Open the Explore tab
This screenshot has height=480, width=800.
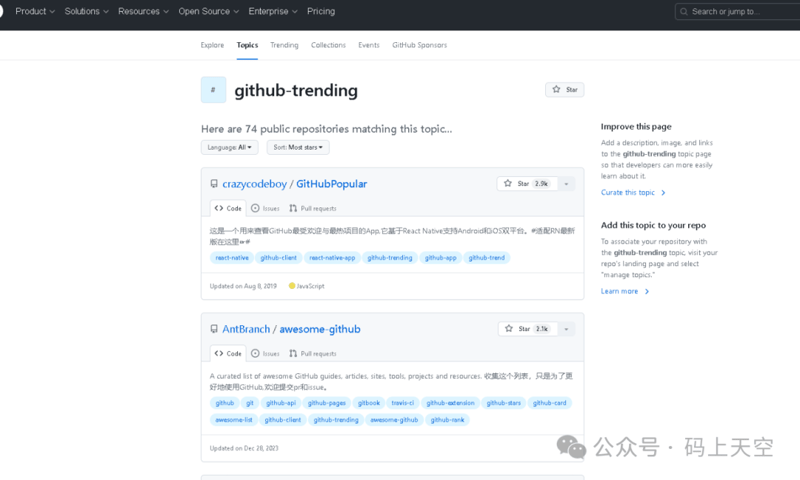pos(212,45)
